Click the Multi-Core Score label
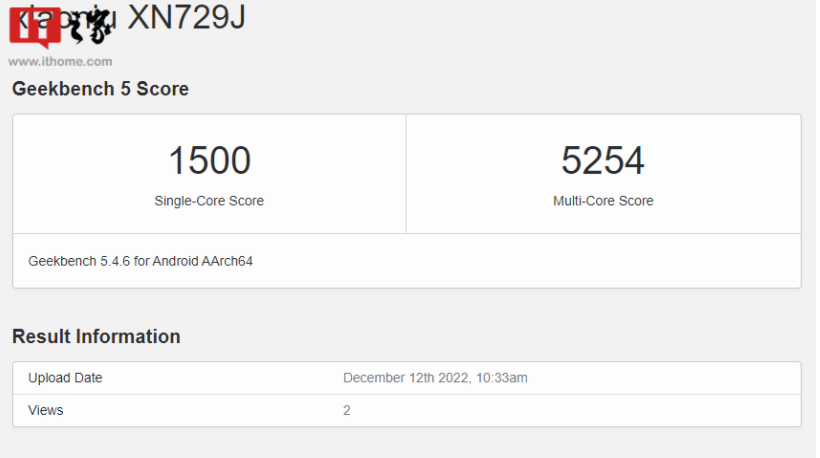 pos(603,201)
